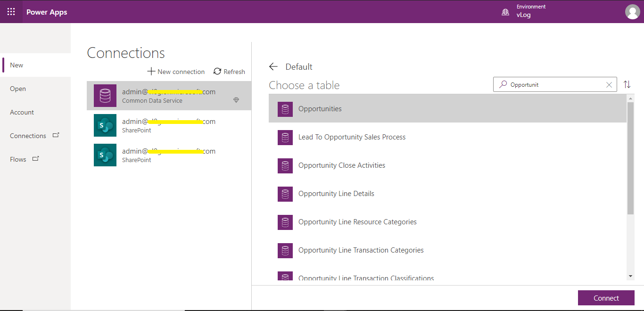The height and width of the screenshot is (311, 644).
Task: Clear the search box with X
Action: click(609, 85)
